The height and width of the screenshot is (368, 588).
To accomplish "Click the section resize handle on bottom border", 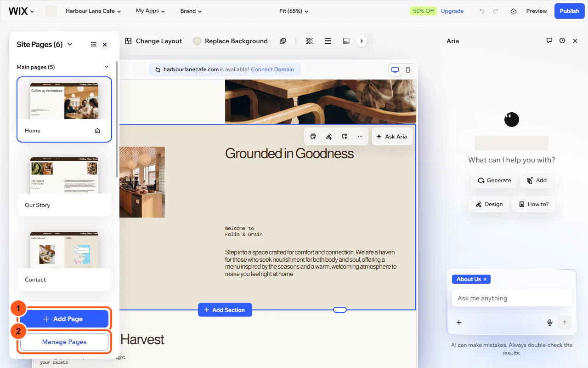I will click(339, 310).
